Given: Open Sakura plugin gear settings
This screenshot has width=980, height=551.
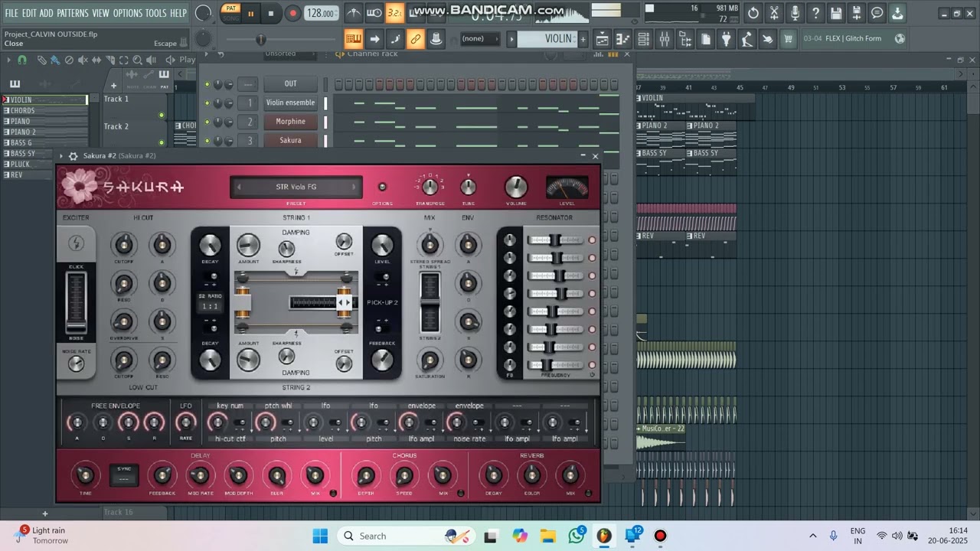Looking at the screenshot, I should tap(73, 156).
